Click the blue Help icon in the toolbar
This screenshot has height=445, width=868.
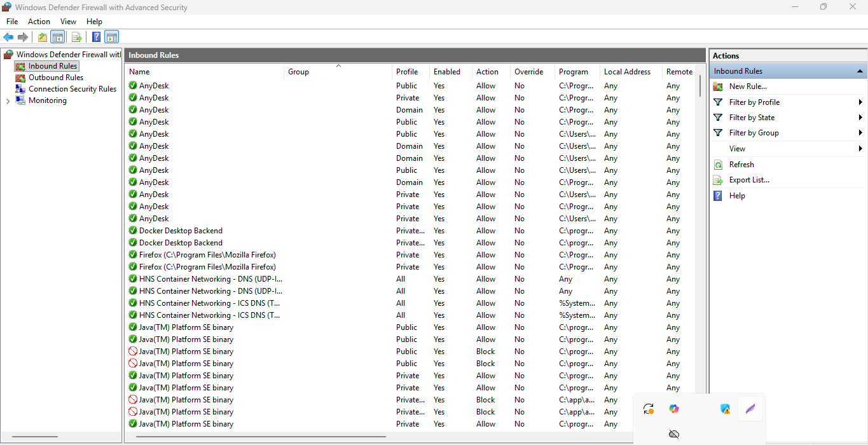[x=96, y=37]
